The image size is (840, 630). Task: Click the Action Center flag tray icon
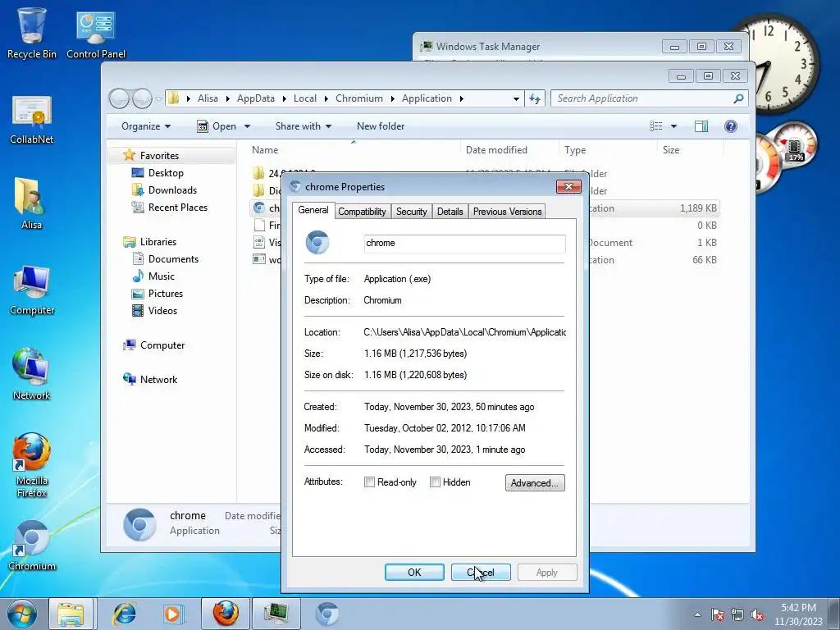(x=718, y=614)
